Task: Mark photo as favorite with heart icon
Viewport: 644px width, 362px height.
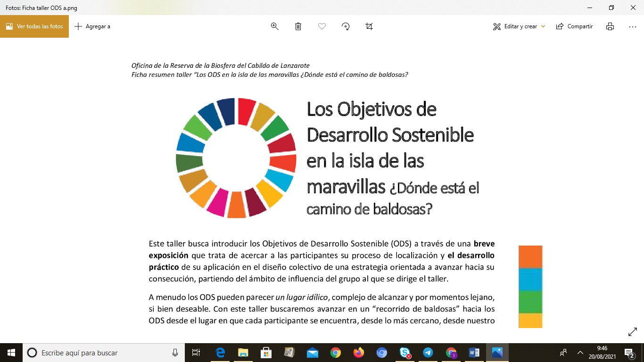Action: pos(322,26)
